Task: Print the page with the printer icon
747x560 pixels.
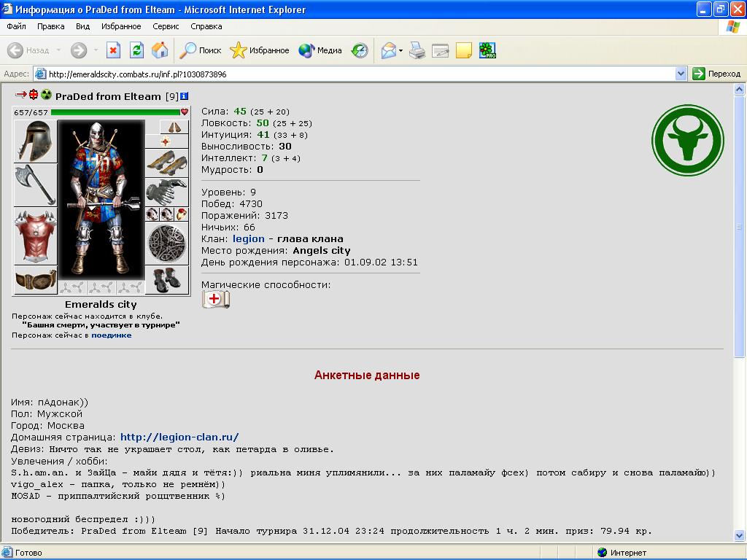Action: click(417, 50)
